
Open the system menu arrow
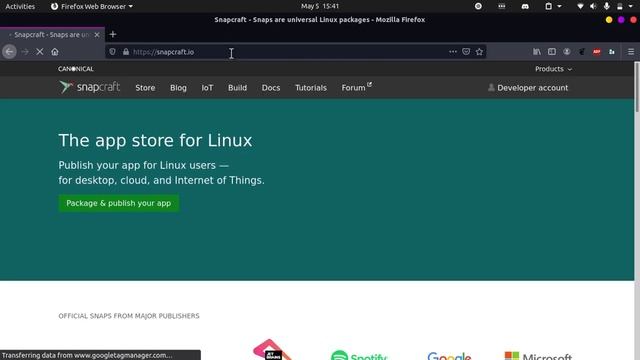[x=630, y=6]
